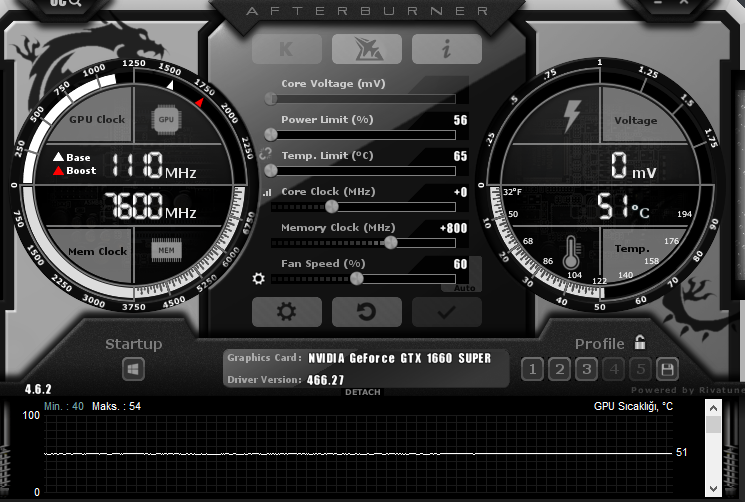Load profile slot 2
Viewport: 745px width, 502px height.
pos(559,369)
